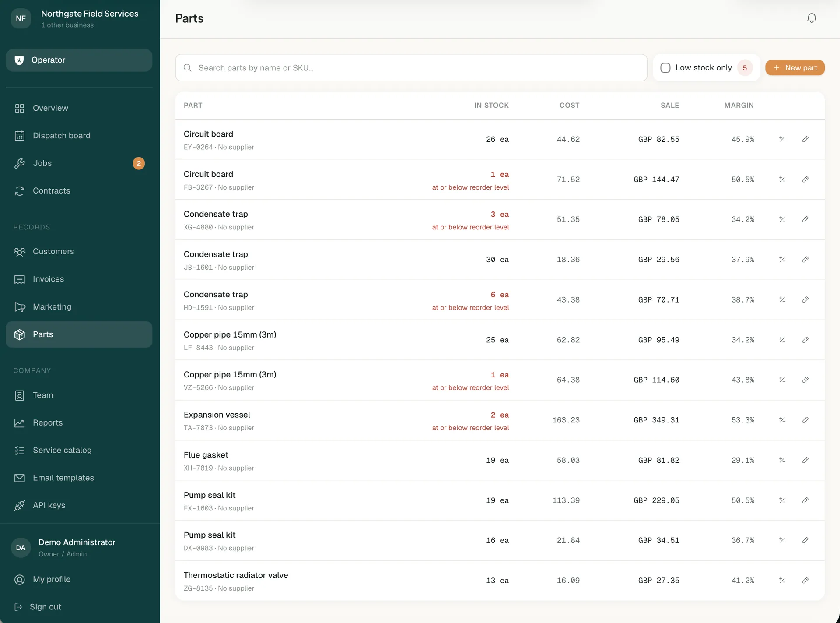This screenshot has height=623, width=840.
Task: Click the DA user avatar
Action: tap(21, 548)
